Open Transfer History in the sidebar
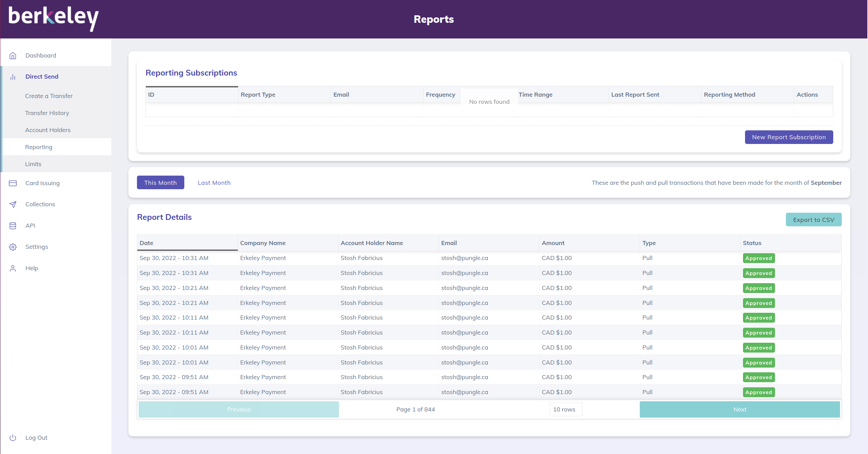This screenshot has width=868, height=454. (47, 113)
